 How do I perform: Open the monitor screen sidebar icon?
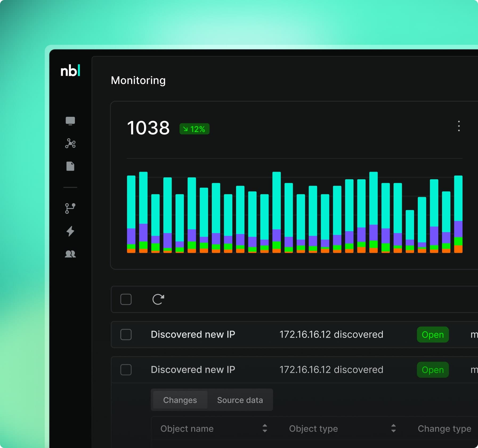[70, 121]
